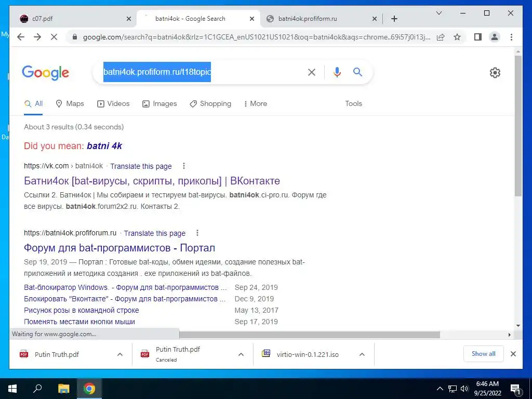Click Show all downloads button
532x399 pixels.
coord(484,354)
